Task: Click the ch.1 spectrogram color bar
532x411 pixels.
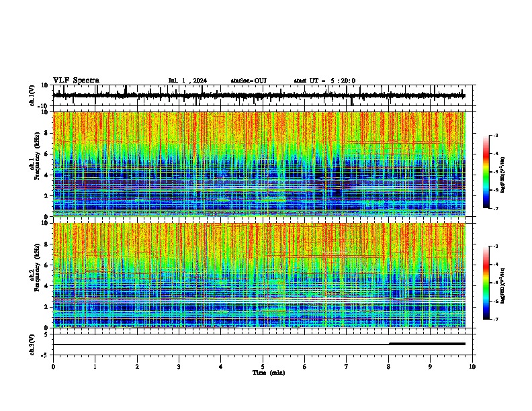Action: tap(486, 172)
